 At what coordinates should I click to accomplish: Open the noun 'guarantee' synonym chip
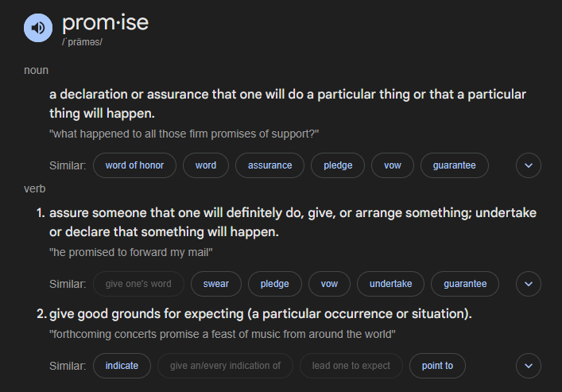pyautogui.click(x=455, y=165)
